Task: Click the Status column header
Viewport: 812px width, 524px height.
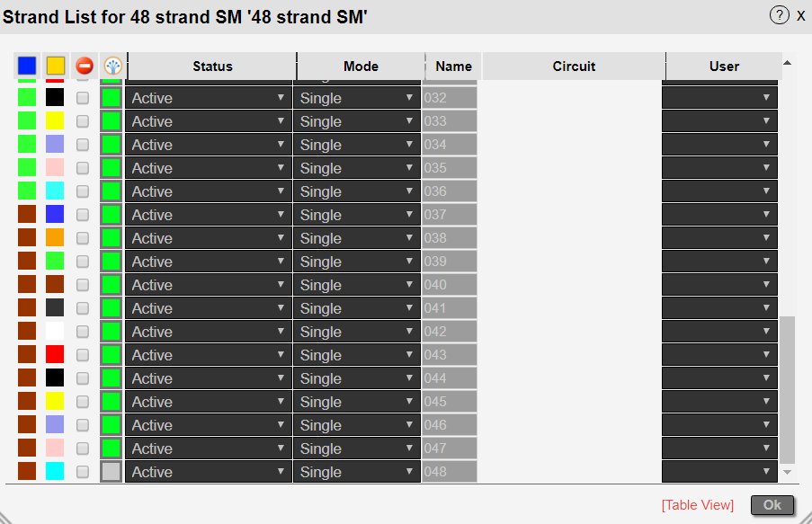Action: (212, 67)
